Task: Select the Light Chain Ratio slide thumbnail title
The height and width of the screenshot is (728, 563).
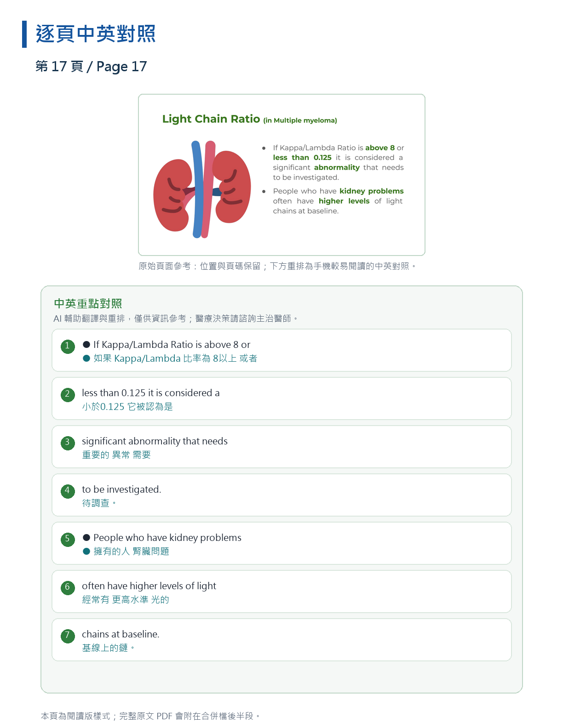Action: [249, 119]
